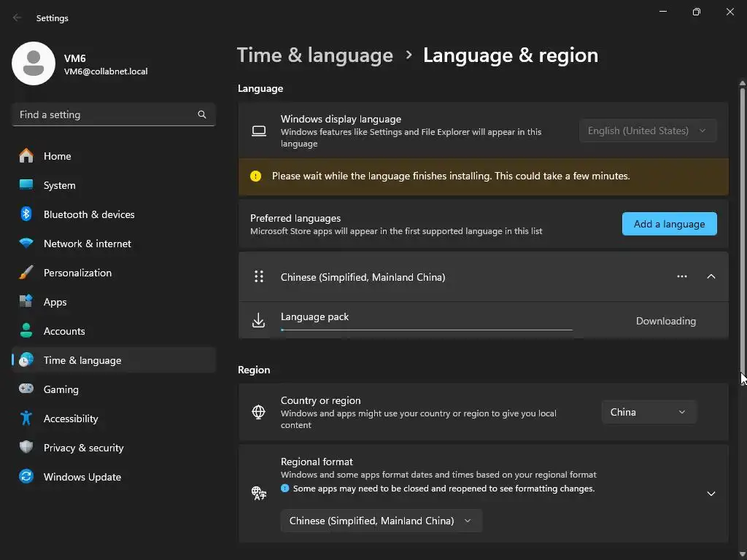Click the Gaming controller icon
The width and height of the screenshot is (747, 560).
pos(26,389)
